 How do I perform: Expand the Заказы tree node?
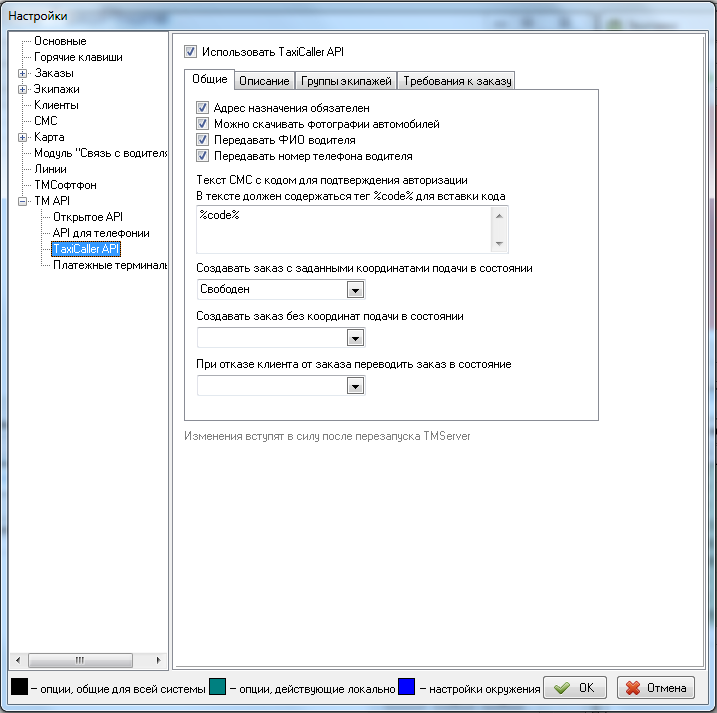[23, 73]
